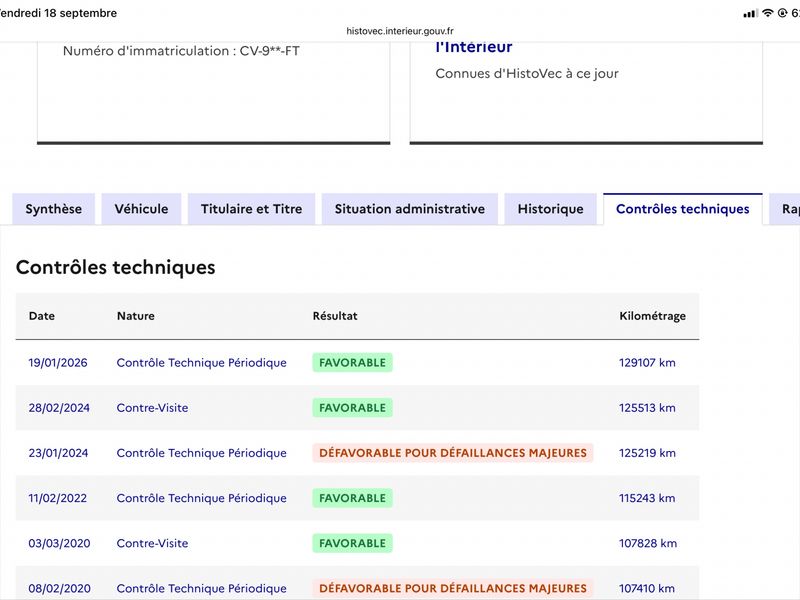Image resolution: width=800 pixels, height=600 pixels.
Task: Tap the cellular signal bars icon
Action: point(751,14)
